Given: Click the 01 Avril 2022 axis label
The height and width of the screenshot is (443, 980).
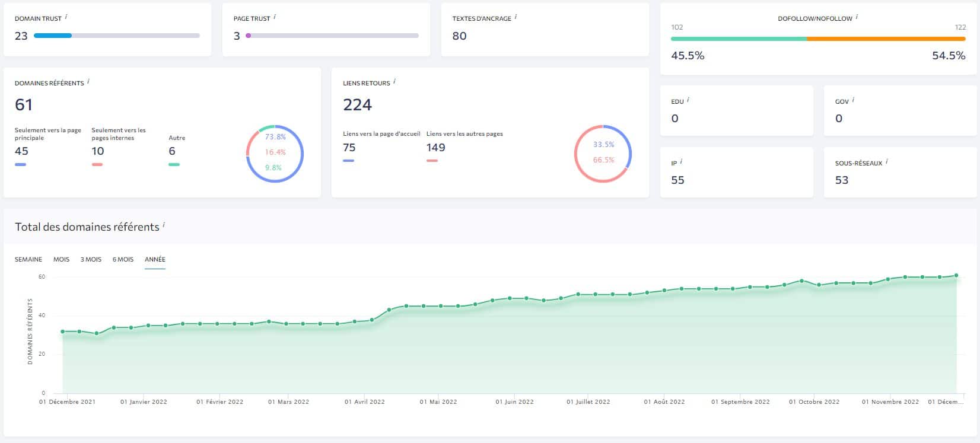Looking at the screenshot, I should pyautogui.click(x=365, y=401).
